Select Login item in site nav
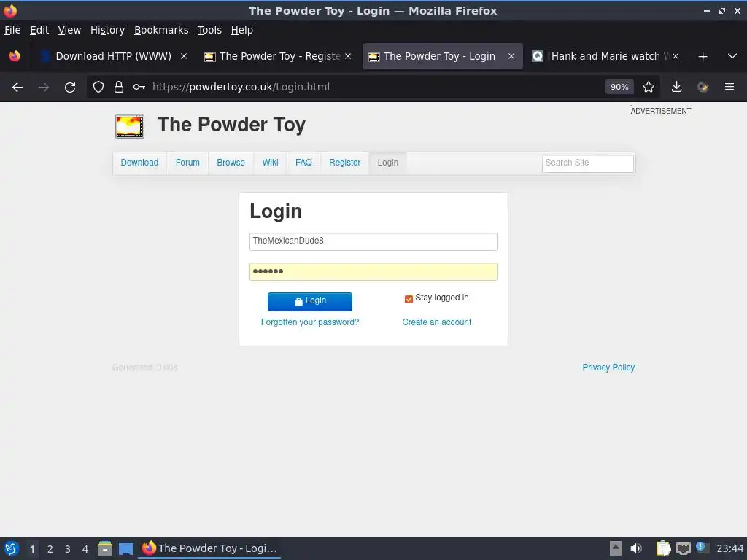This screenshot has width=747, height=560. (x=388, y=163)
